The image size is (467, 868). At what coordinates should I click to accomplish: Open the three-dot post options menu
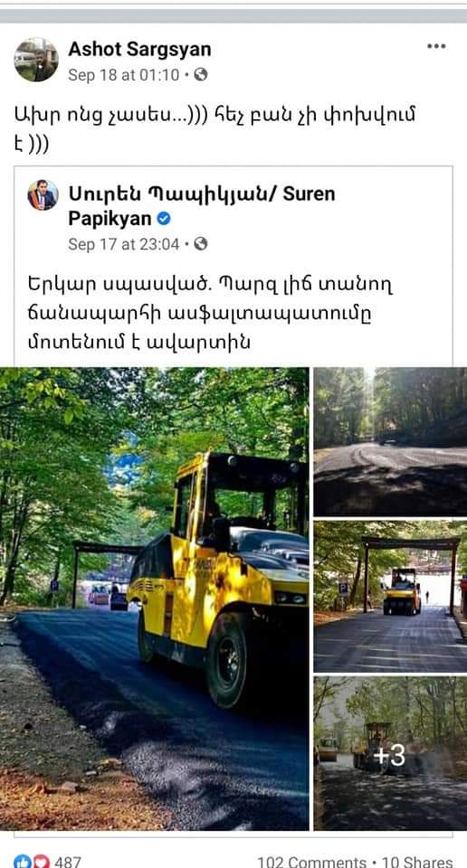436,46
